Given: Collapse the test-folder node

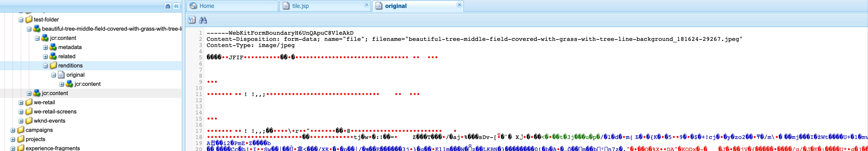Looking at the screenshot, I should click(21, 20).
